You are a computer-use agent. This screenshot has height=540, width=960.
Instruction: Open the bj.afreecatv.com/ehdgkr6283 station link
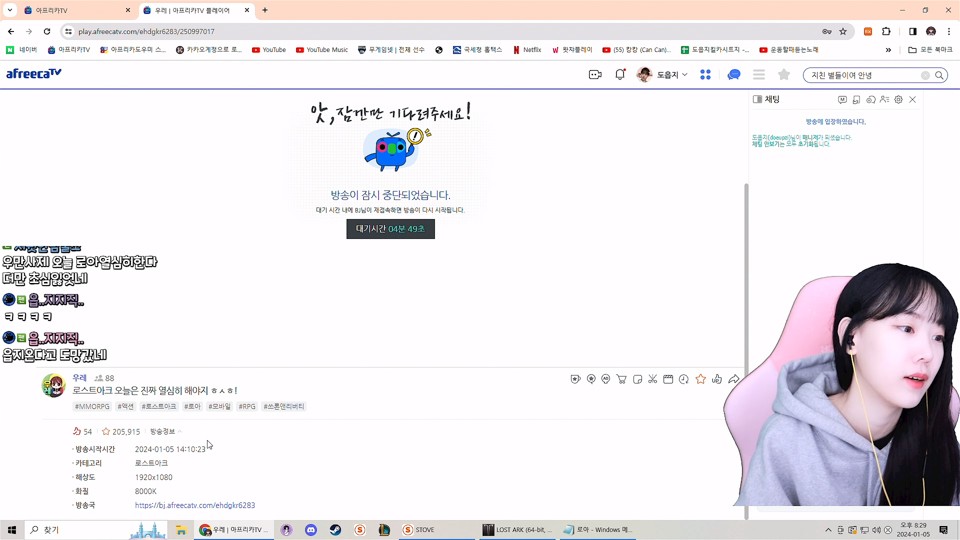pos(195,505)
